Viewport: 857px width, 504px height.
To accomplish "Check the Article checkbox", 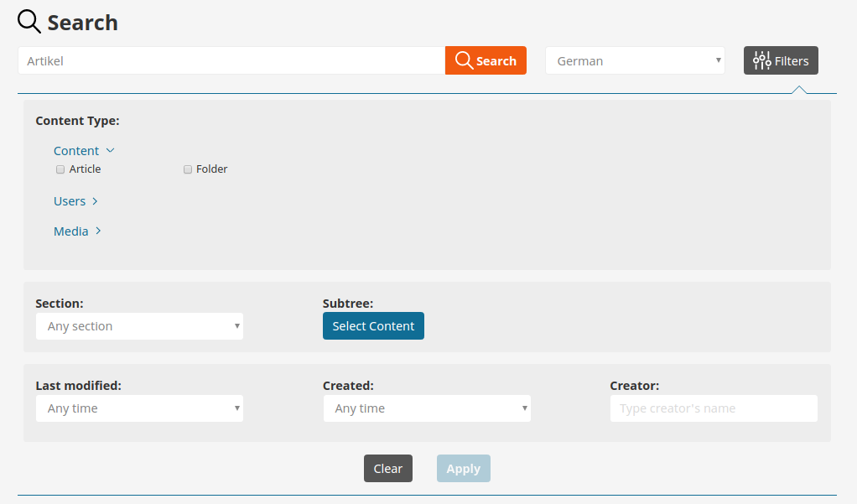I will click(60, 169).
